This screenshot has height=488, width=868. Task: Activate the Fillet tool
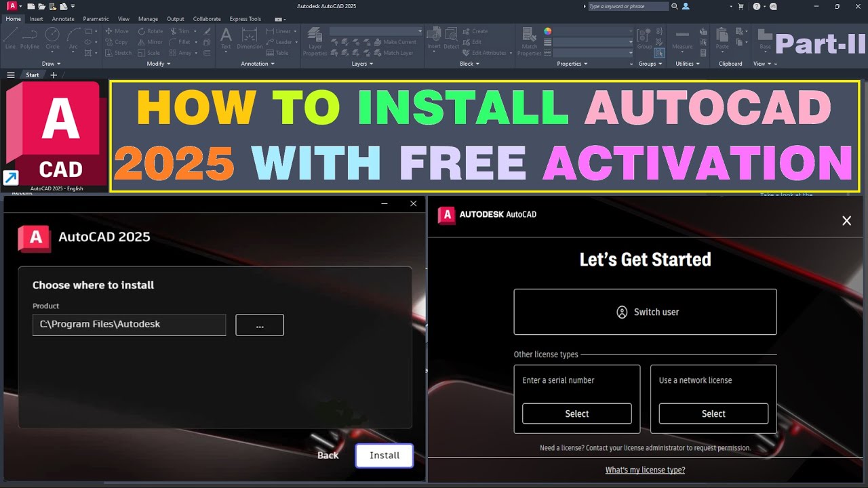180,42
